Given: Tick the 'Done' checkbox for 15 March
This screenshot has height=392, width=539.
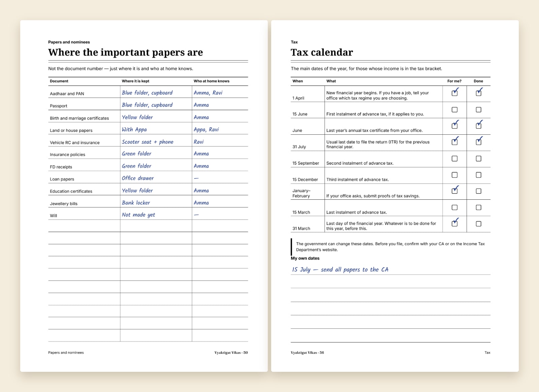Looking at the screenshot, I should [x=478, y=207].
